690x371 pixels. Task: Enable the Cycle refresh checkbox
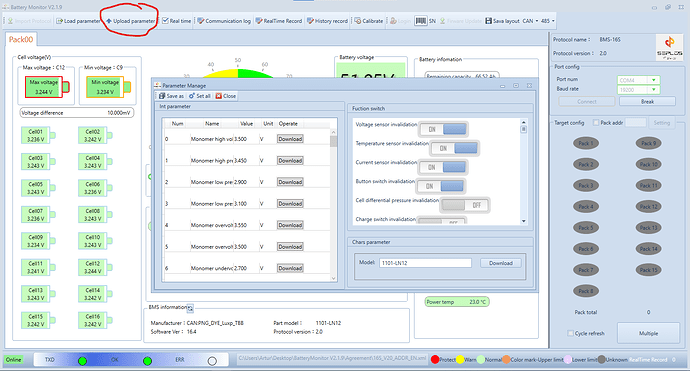pos(570,333)
